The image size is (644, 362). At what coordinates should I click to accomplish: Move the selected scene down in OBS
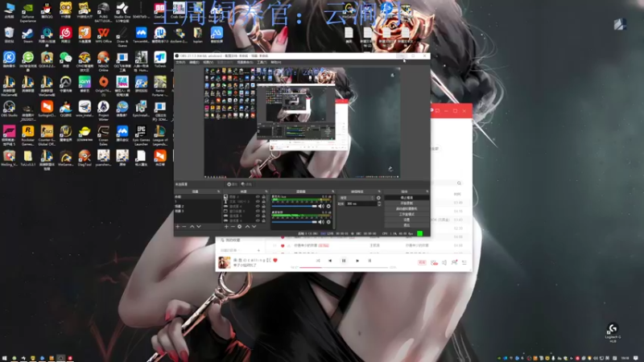[199, 227]
